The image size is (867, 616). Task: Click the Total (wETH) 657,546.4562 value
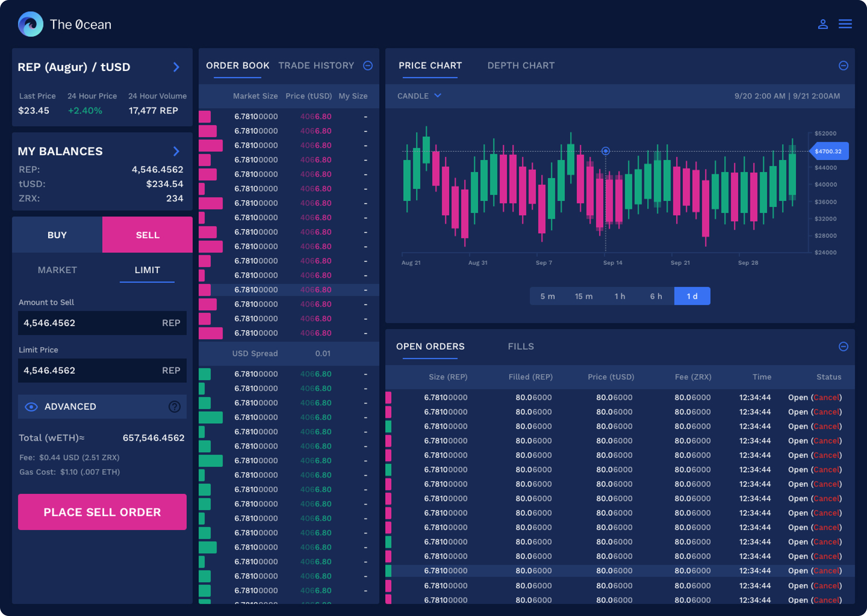click(154, 438)
